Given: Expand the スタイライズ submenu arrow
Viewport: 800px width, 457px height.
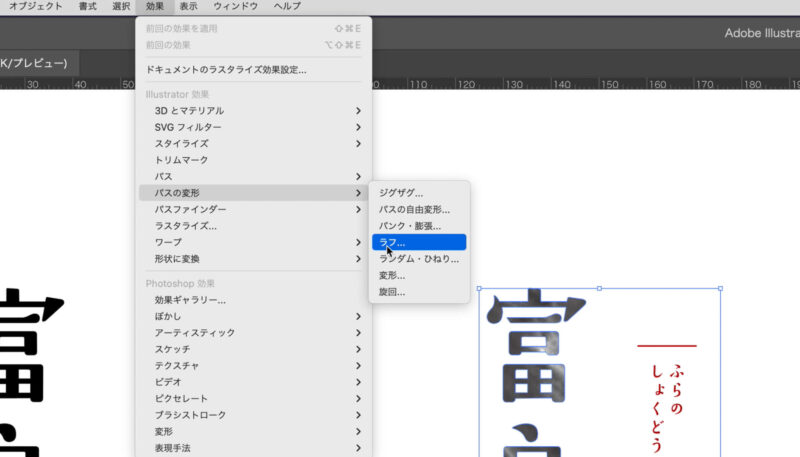Looking at the screenshot, I should 358,144.
